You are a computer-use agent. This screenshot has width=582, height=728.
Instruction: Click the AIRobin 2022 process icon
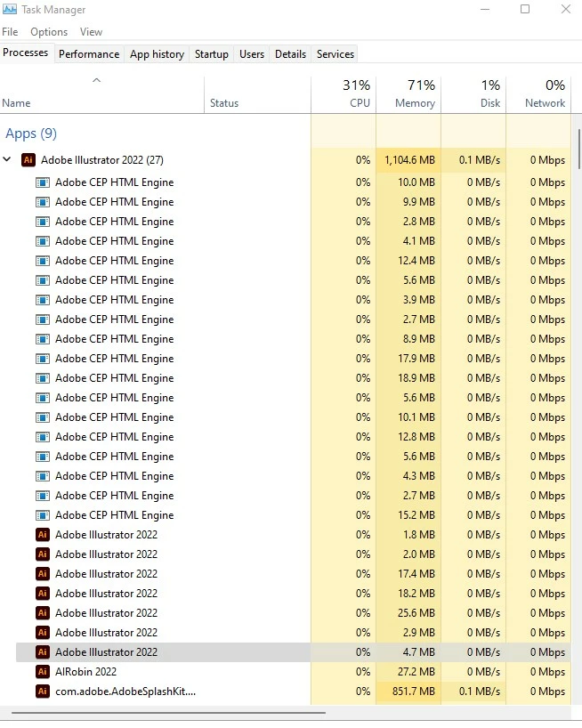pyautogui.click(x=43, y=671)
